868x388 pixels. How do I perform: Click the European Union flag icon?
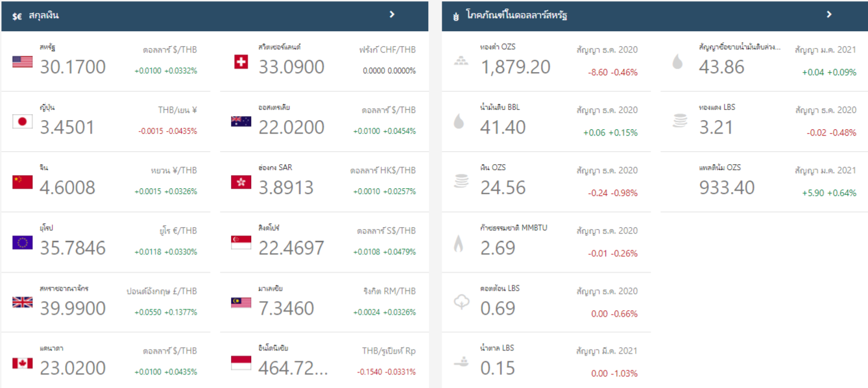(22, 243)
